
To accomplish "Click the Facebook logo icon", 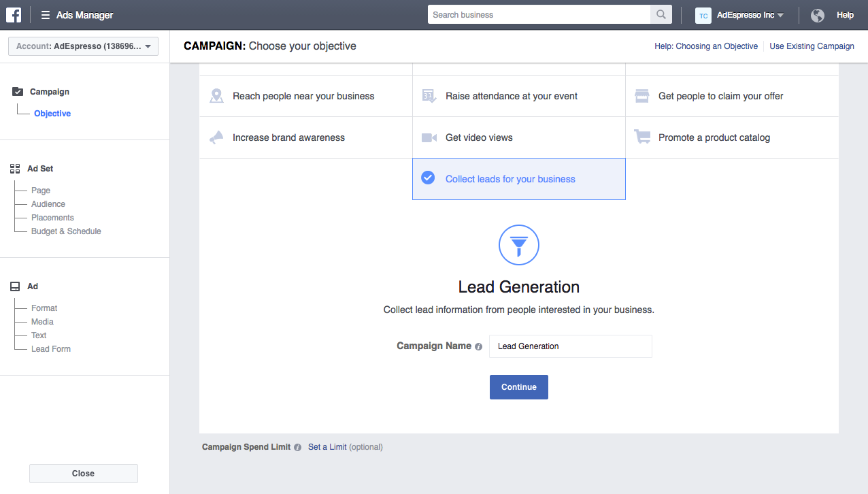I will (15, 15).
